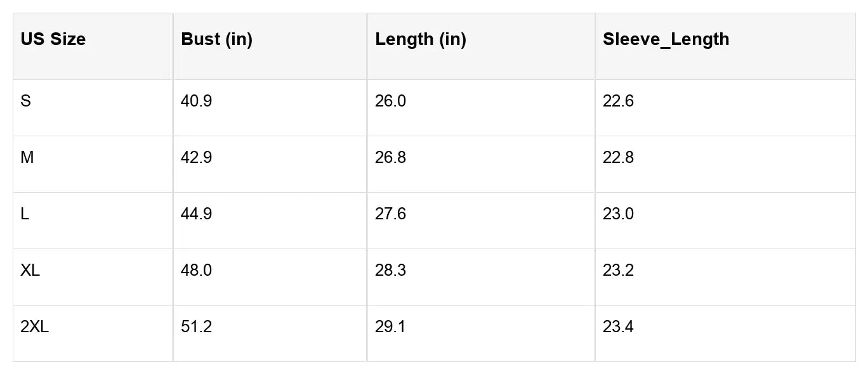Image resolution: width=868 pixels, height=374 pixels.
Task: Click the US Size column header
Action: (53, 39)
